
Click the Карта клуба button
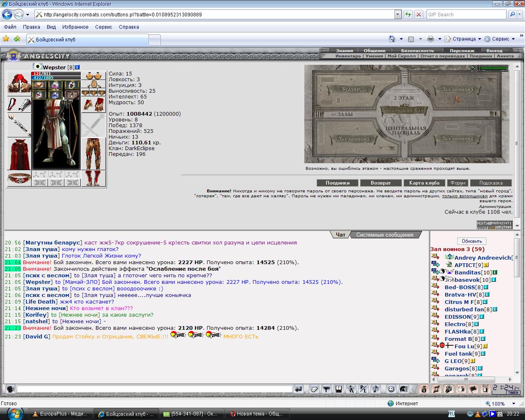(x=424, y=183)
